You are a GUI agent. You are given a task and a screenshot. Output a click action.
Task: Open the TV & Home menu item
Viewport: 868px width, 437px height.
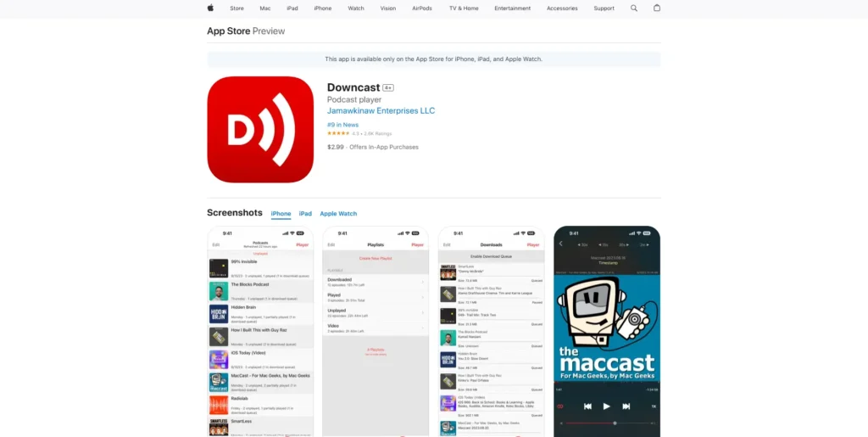click(464, 8)
